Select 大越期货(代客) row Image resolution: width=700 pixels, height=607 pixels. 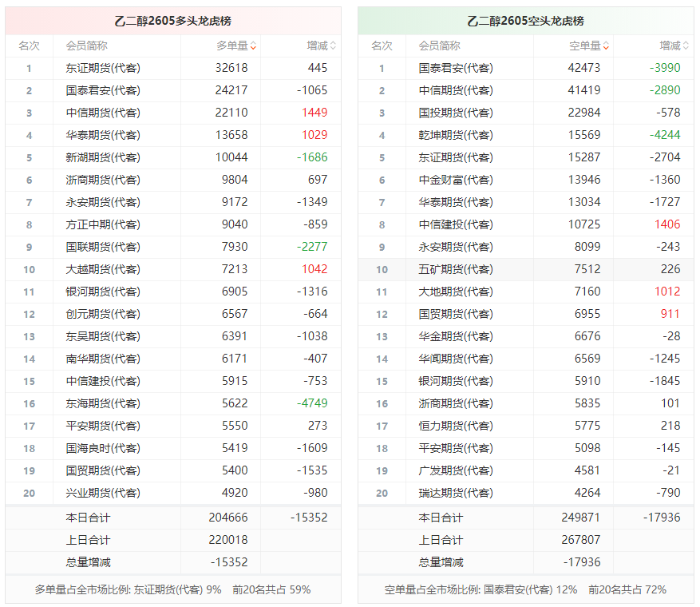click(173, 269)
